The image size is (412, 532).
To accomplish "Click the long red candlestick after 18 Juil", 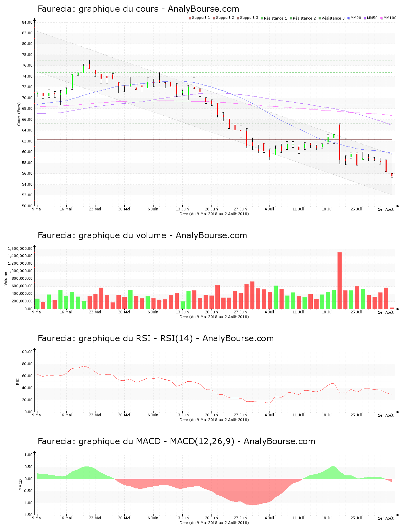I will coord(340,142).
